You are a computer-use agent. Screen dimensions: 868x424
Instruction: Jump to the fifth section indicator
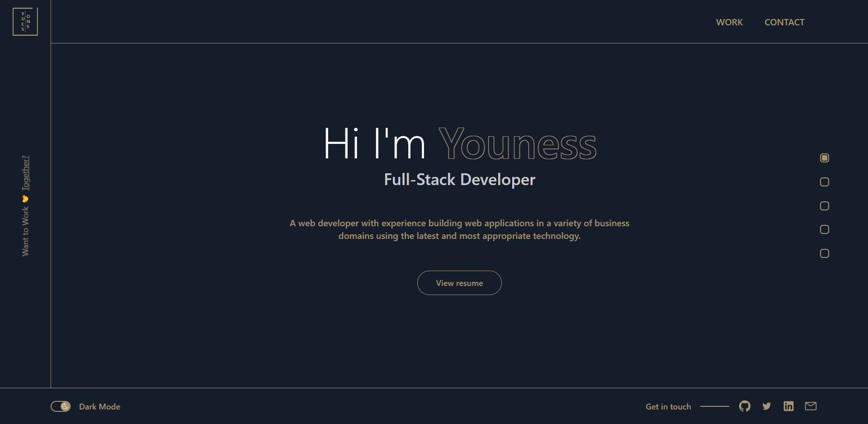pyautogui.click(x=825, y=253)
